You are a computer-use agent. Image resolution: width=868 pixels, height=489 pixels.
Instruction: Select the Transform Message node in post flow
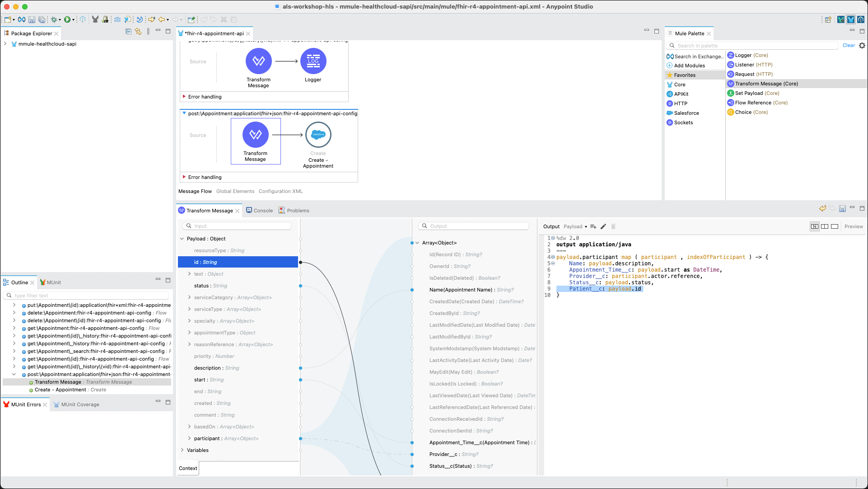[x=256, y=141]
